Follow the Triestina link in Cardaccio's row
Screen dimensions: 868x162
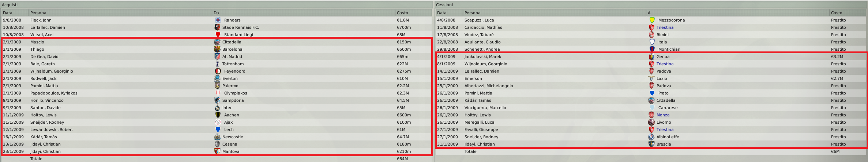[x=665, y=27]
